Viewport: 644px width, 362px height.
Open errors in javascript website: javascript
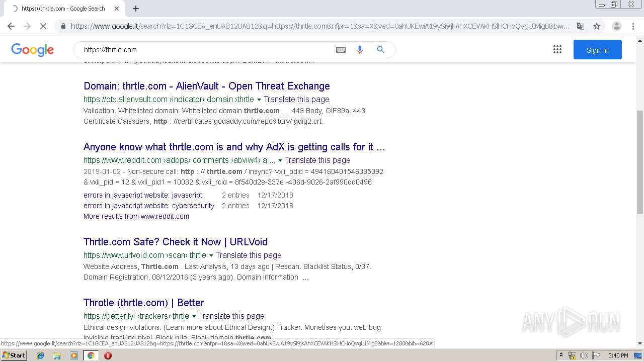pyautogui.click(x=143, y=195)
